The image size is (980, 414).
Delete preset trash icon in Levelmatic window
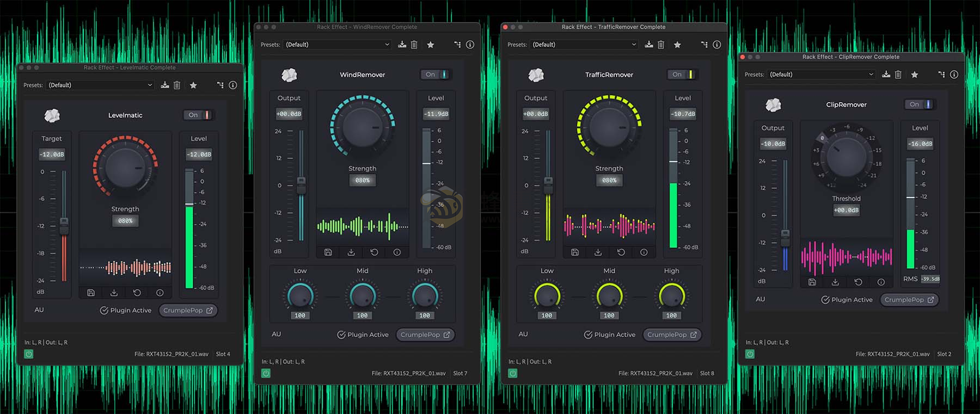177,85
